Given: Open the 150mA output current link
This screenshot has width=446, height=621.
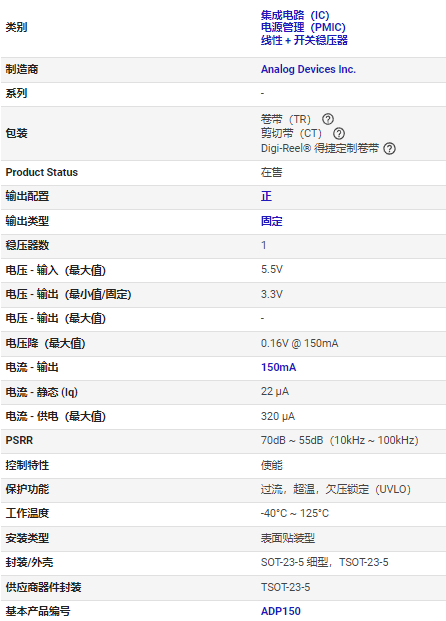Looking at the screenshot, I should (278, 367).
